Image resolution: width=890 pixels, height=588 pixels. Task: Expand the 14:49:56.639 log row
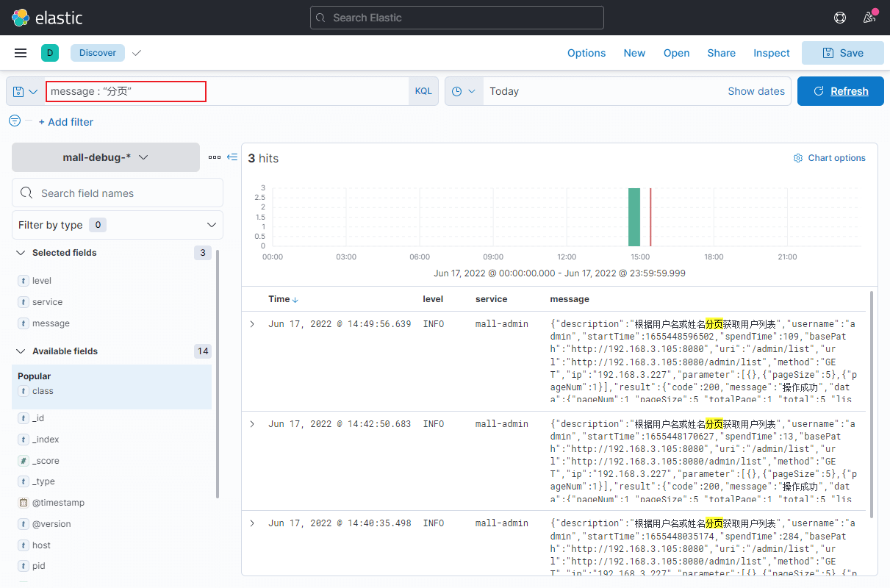tap(252, 324)
